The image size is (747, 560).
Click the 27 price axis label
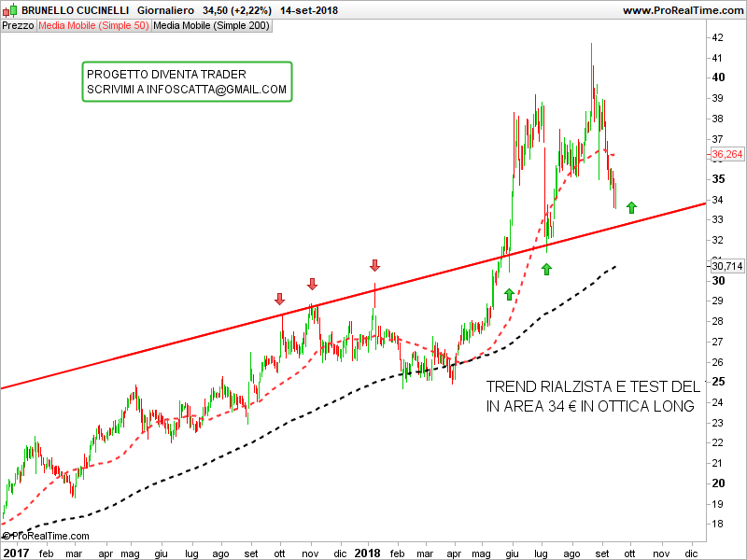(717, 342)
